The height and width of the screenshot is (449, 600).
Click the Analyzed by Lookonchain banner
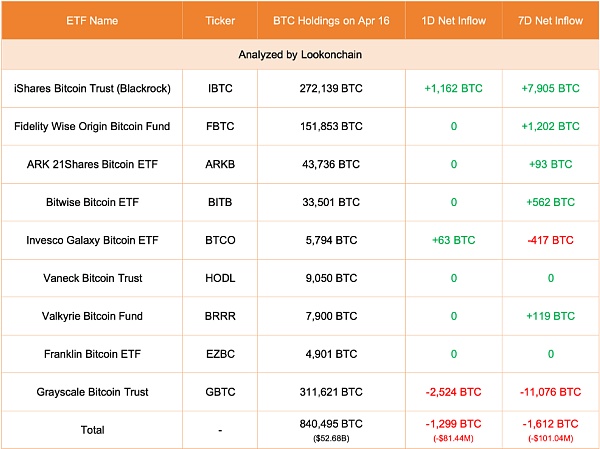pyautogui.click(x=300, y=54)
